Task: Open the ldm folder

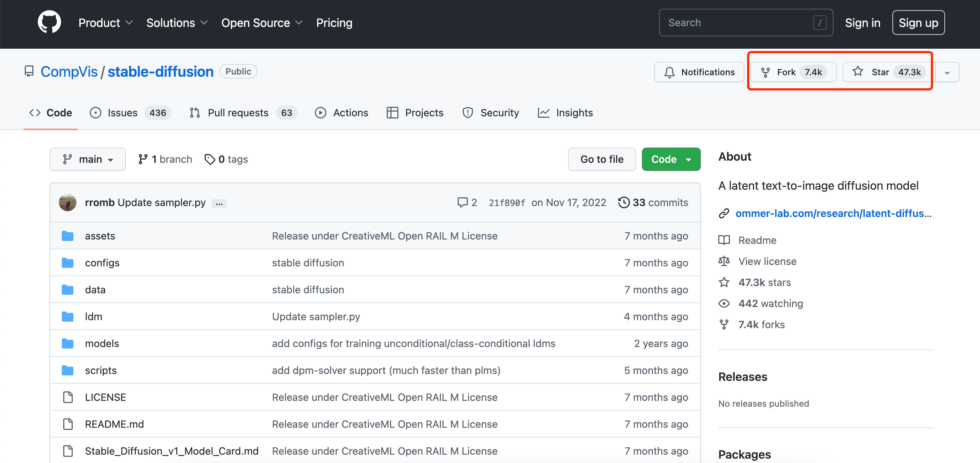Action: pos(93,317)
